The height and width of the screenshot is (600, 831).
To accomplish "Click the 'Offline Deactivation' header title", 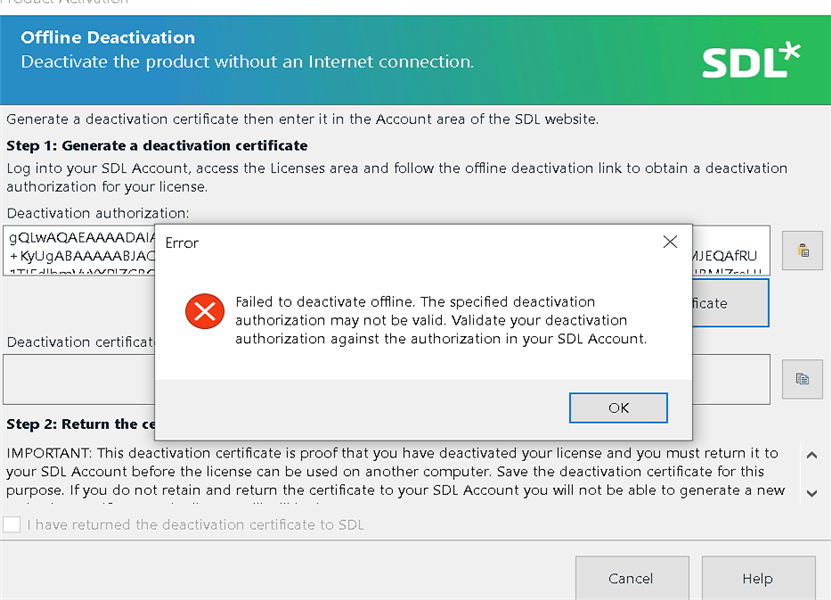I will pos(108,37).
